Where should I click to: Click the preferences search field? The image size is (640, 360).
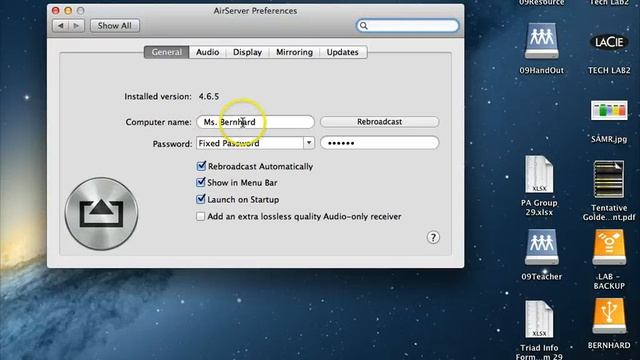coord(407,26)
